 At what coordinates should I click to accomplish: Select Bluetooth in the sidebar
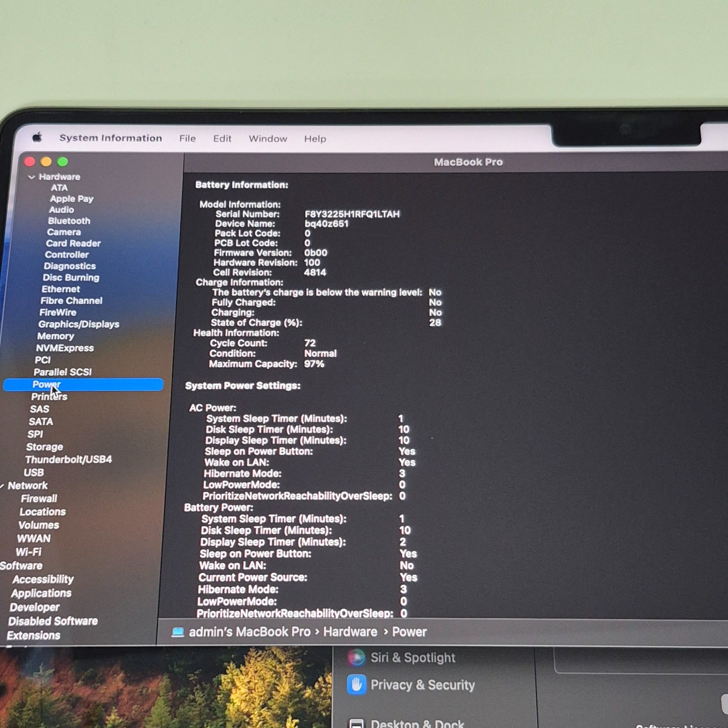[69, 221]
